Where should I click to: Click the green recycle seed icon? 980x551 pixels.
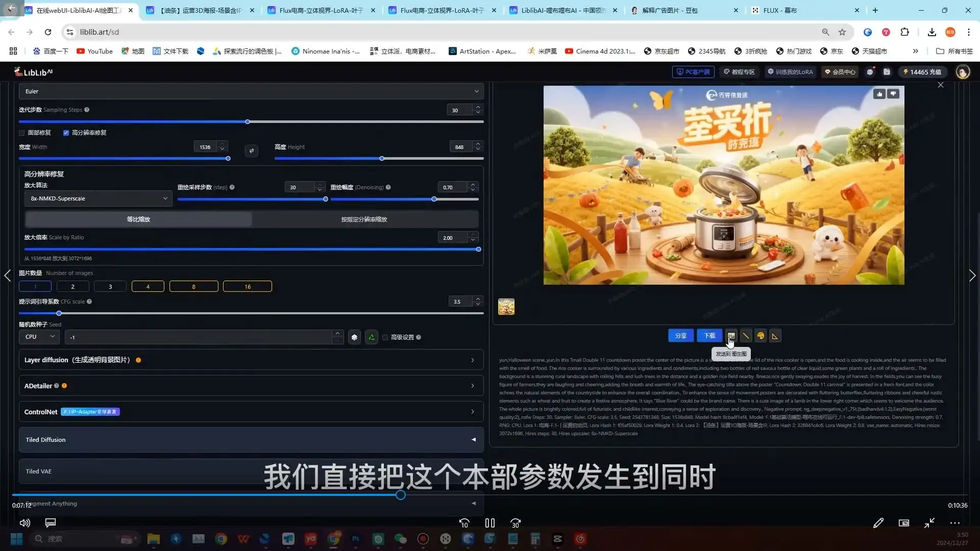pyautogui.click(x=372, y=337)
